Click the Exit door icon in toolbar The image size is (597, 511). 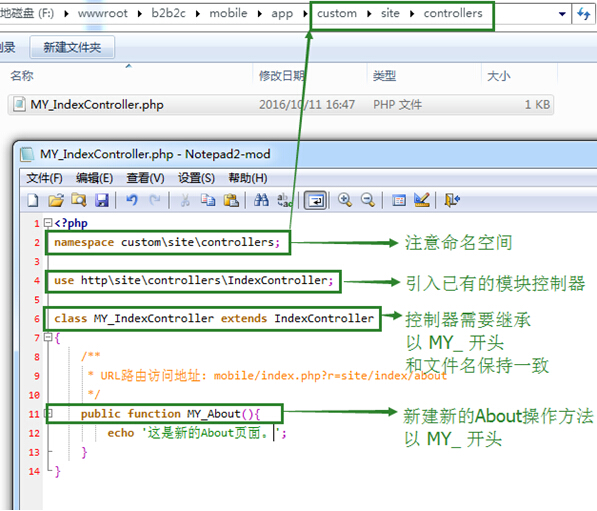(452, 200)
